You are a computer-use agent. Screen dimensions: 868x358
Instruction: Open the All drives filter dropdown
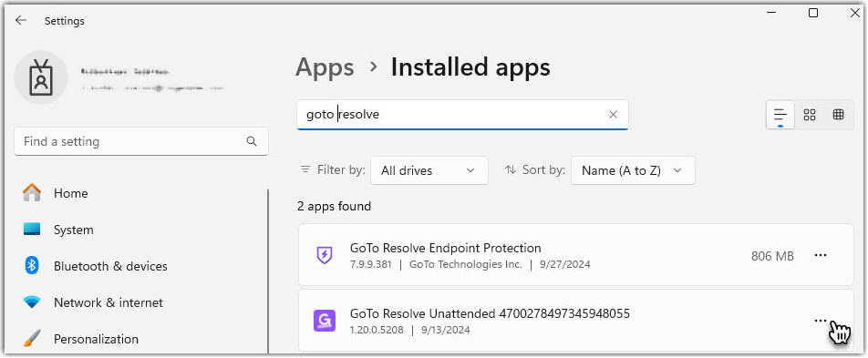pyautogui.click(x=429, y=170)
